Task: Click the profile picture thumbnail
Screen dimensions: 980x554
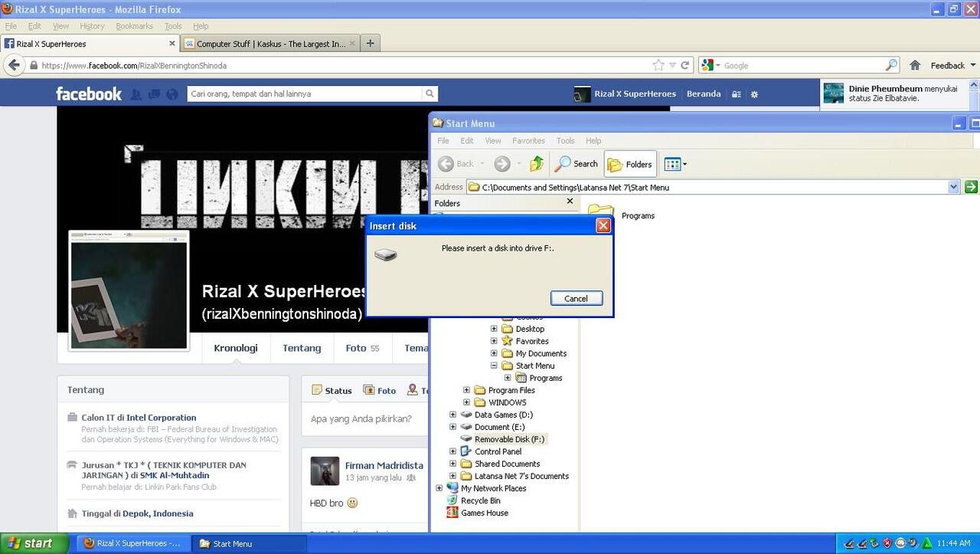Action: [129, 290]
